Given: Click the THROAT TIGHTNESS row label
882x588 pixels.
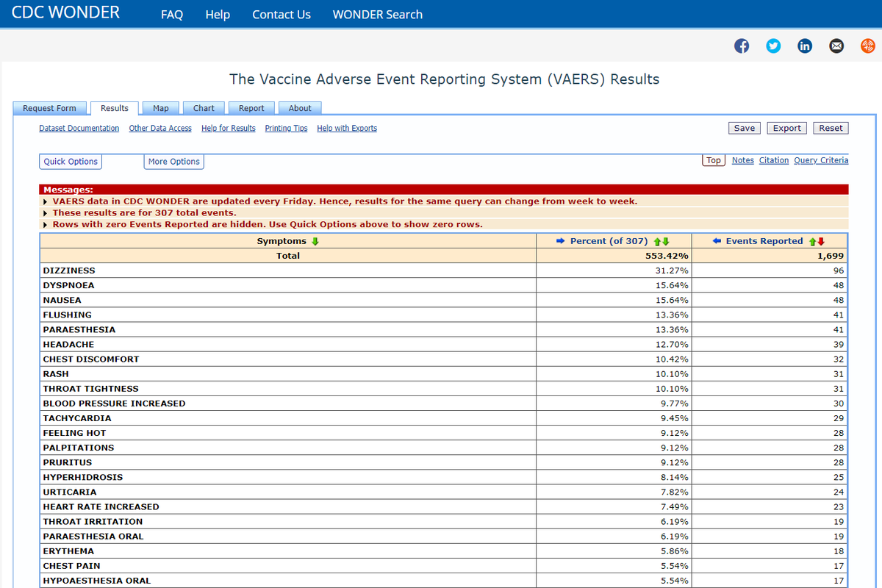Looking at the screenshot, I should [90, 388].
